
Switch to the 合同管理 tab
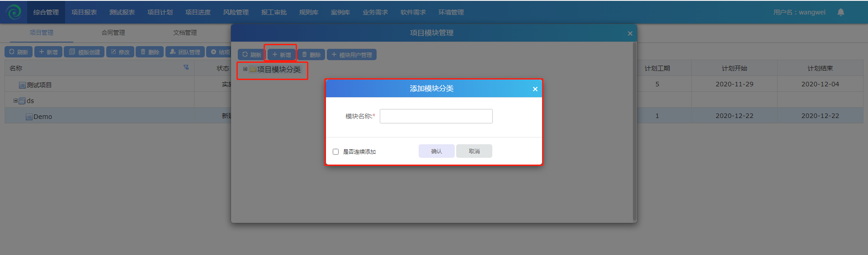(x=113, y=33)
